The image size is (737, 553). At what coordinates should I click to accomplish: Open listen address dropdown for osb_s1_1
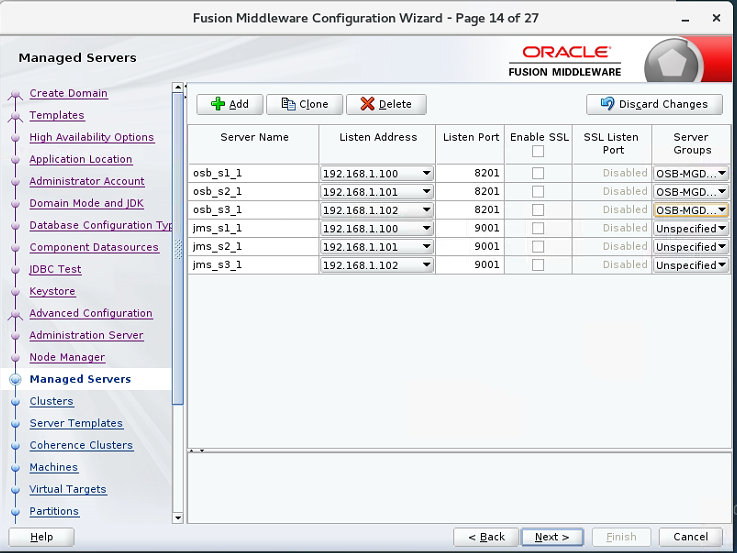(426, 173)
